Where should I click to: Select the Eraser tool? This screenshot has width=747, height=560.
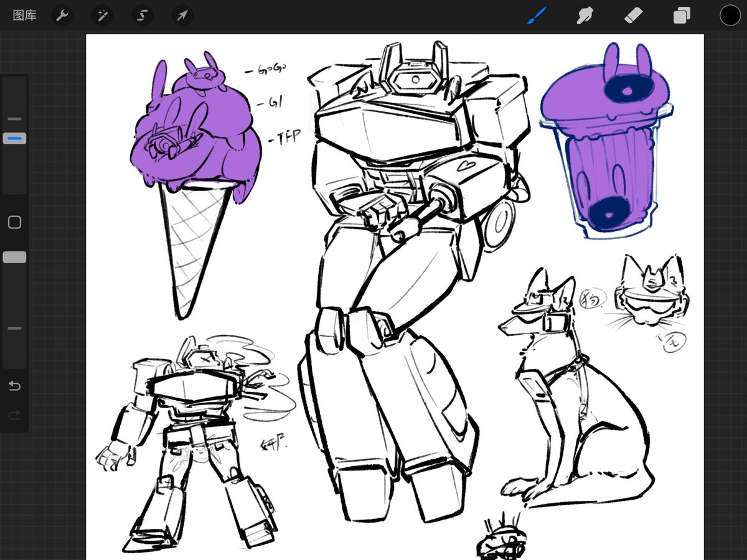pyautogui.click(x=633, y=15)
